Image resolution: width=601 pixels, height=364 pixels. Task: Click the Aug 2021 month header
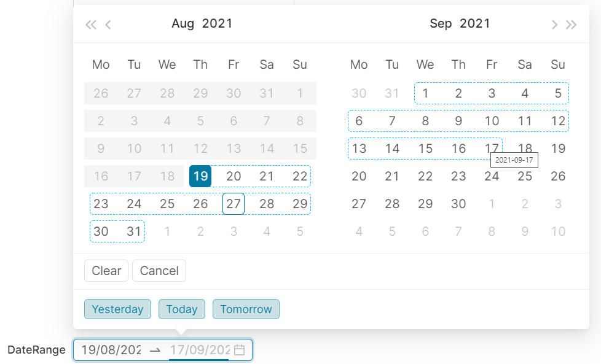202,23
